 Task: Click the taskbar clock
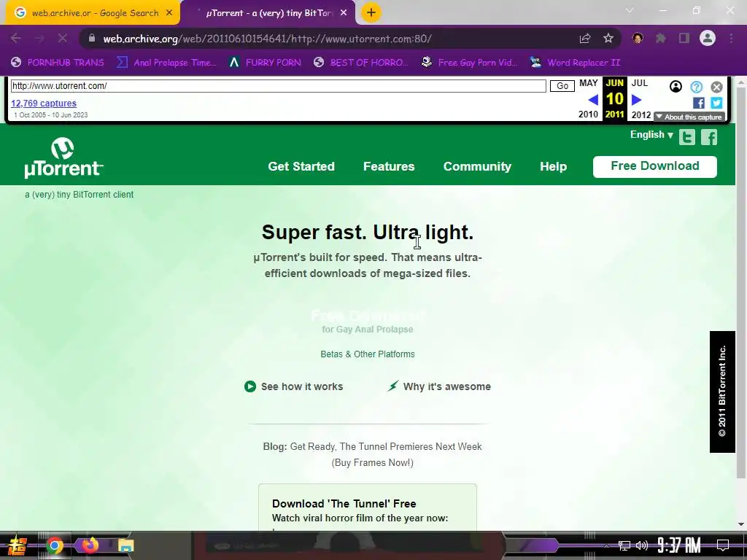pos(679,545)
